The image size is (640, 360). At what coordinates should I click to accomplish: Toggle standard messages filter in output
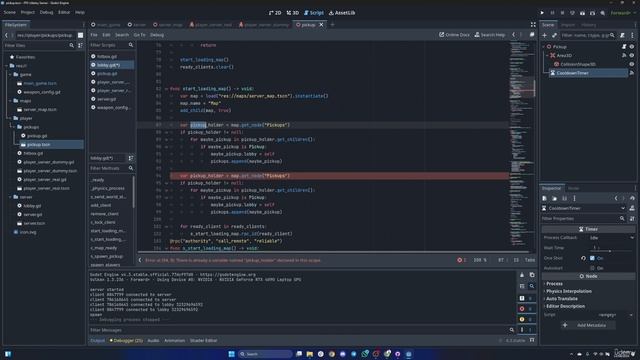(526, 298)
